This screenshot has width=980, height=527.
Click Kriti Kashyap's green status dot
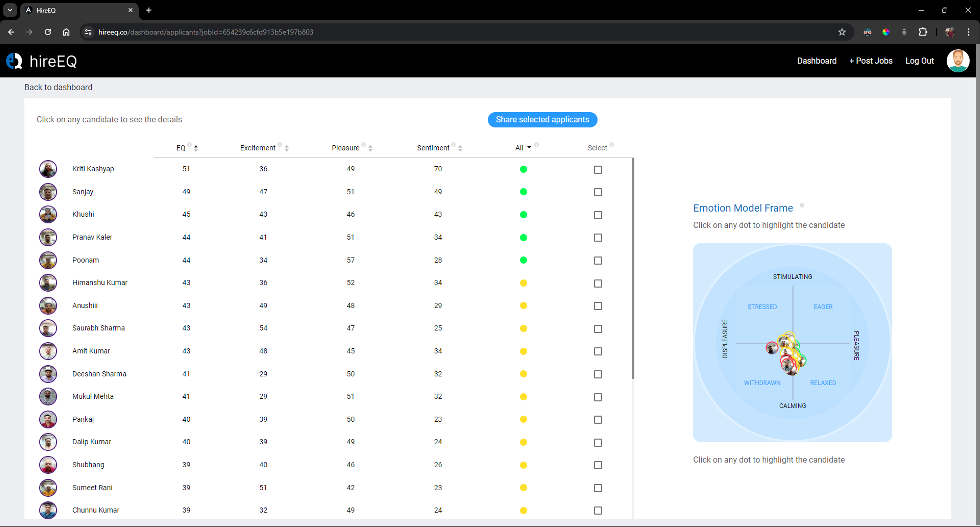[523, 169]
